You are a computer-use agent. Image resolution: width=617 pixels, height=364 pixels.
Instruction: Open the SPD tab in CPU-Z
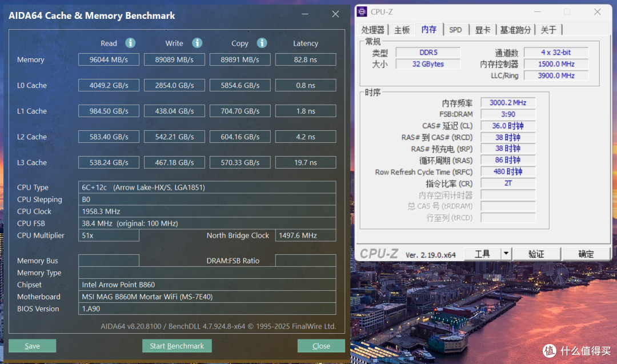[456, 30]
